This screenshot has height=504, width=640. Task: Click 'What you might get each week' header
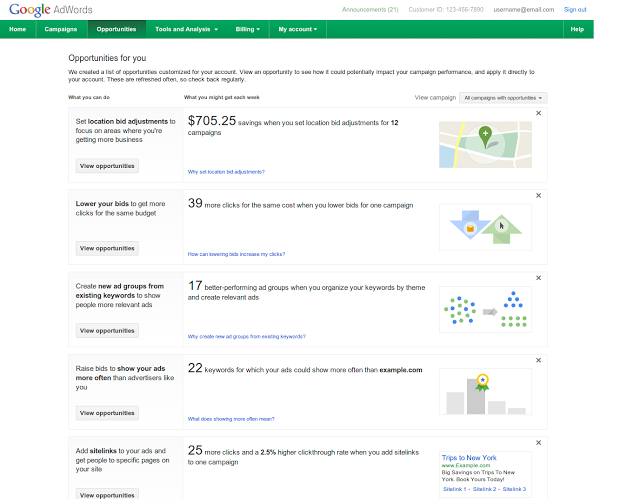222,98
